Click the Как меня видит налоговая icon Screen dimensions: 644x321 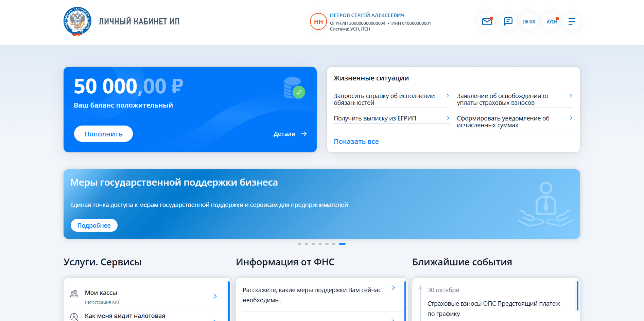(74, 317)
